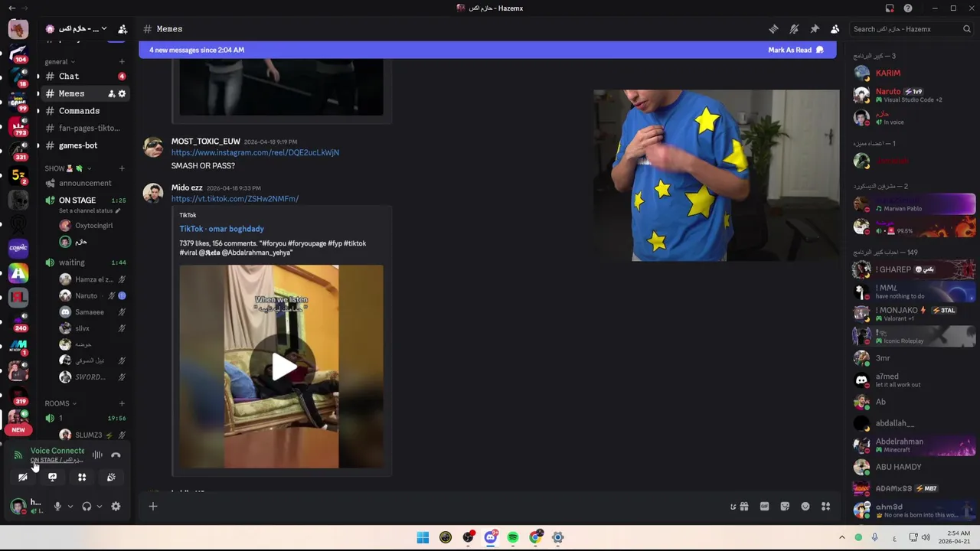The width and height of the screenshot is (980, 551).
Task: Click invite members icon beside server name
Action: (x=122, y=29)
